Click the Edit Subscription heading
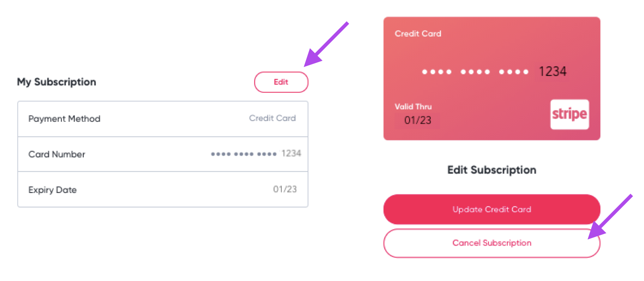This screenshot has width=644, height=281. 492,170
